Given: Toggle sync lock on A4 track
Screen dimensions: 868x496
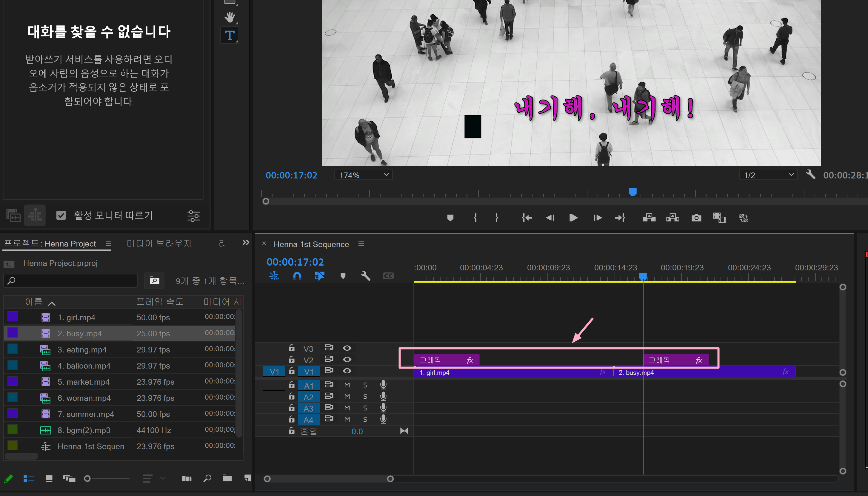Looking at the screenshot, I should tap(329, 419).
